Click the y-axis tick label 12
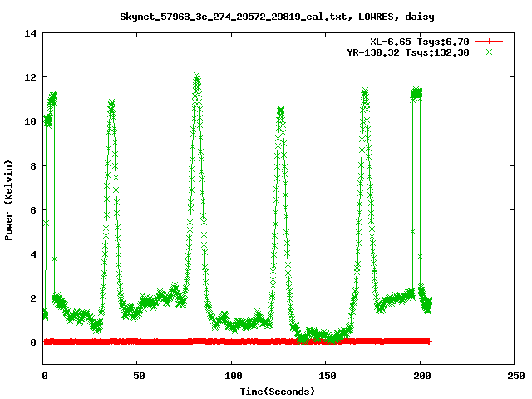 [x=30, y=77]
